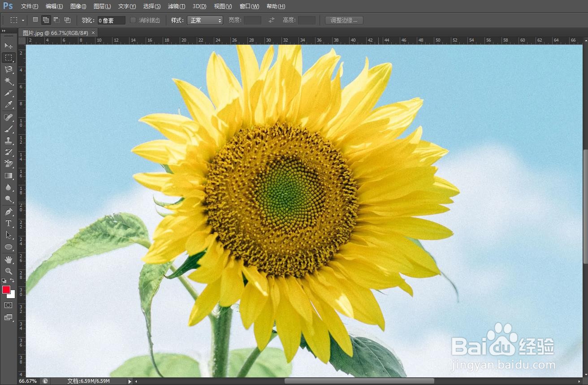Image resolution: width=588 pixels, height=385 pixels.
Task: Select the History Brush tool
Action: coord(9,152)
